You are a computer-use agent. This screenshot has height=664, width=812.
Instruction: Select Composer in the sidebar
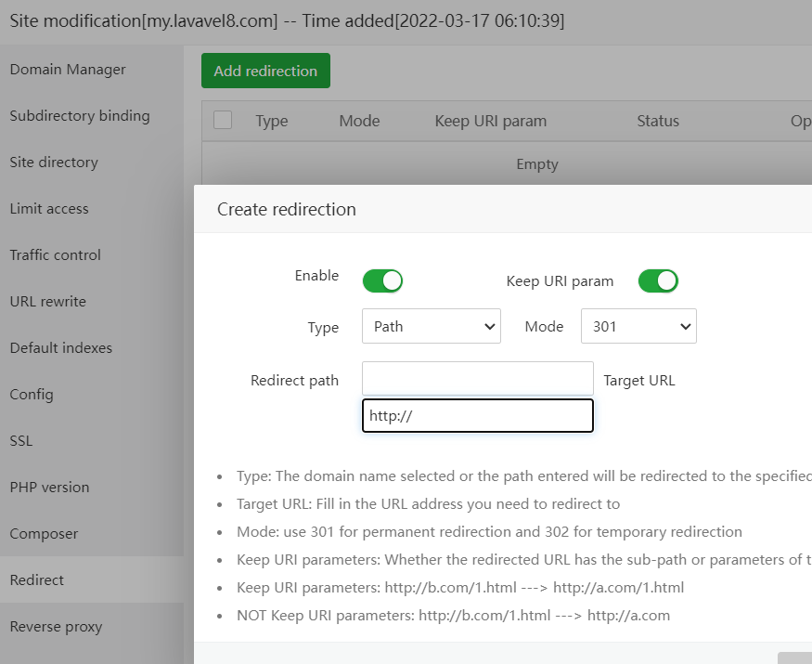44,534
